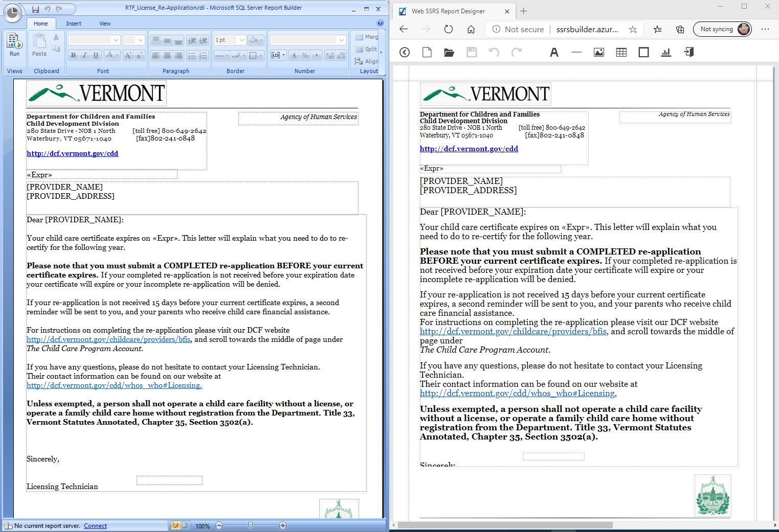
Task: Open the font family dropdown
Action: click(116, 40)
